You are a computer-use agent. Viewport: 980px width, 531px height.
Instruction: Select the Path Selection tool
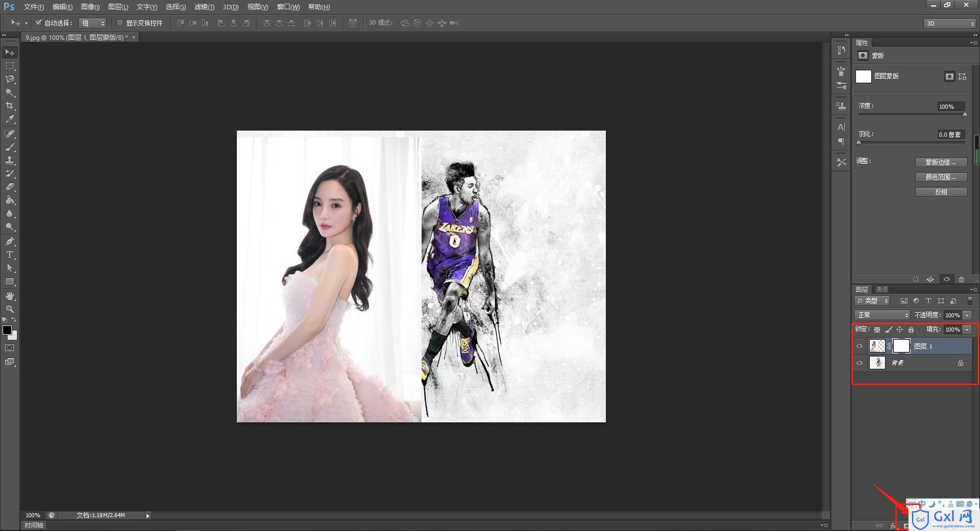pyautogui.click(x=10, y=267)
